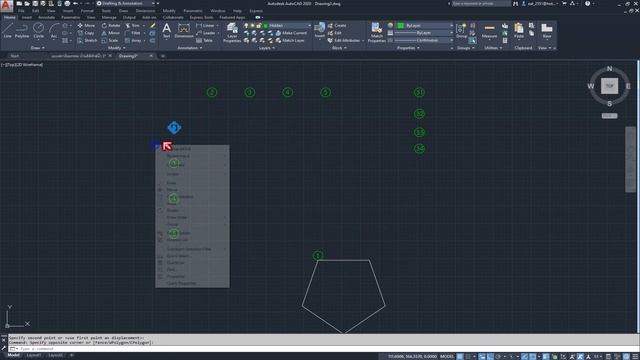Image resolution: width=640 pixels, height=360 pixels.
Task: Expand the Annotation panel flyout
Action: pyautogui.click(x=189, y=48)
